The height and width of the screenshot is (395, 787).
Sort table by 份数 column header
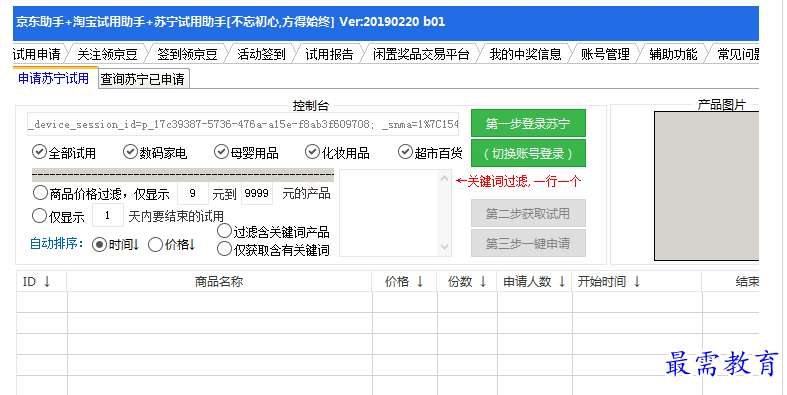(467, 282)
